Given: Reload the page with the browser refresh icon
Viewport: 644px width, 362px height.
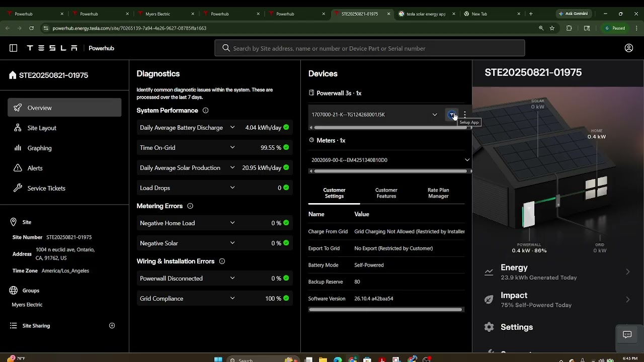Looking at the screenshot, I should [x=32, y=28].
